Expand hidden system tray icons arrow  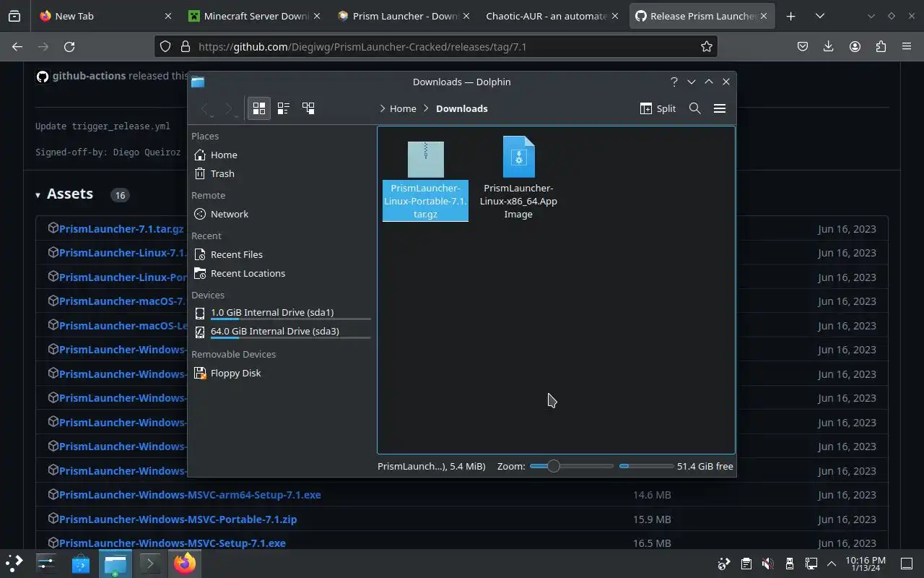pyautogui.click(x=832, y=564)
